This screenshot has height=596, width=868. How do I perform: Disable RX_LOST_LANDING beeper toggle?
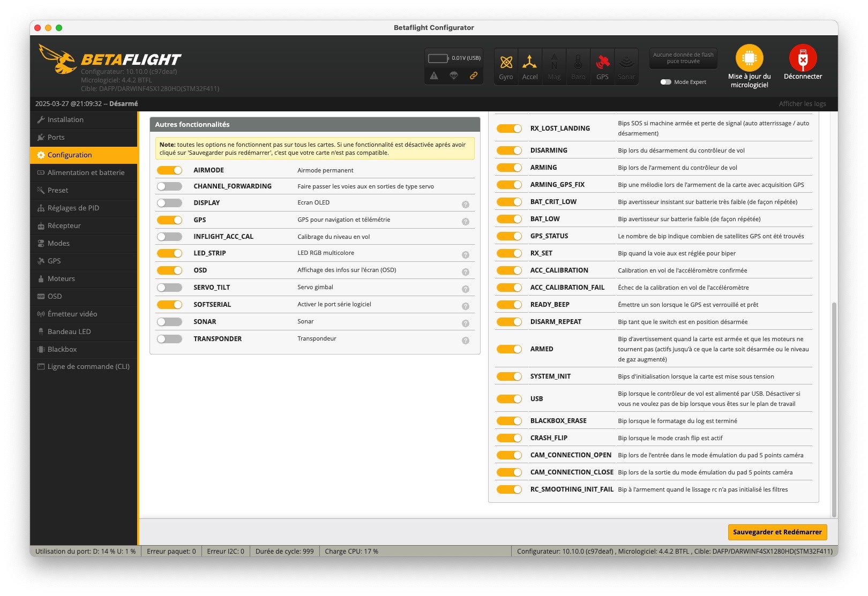[509, 129]
